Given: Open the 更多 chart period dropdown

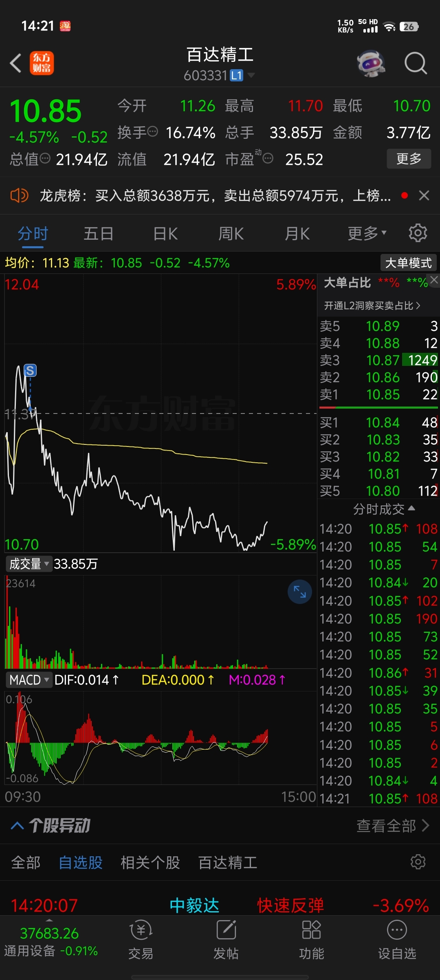Looking at the screenshot, I should [367, 234].
